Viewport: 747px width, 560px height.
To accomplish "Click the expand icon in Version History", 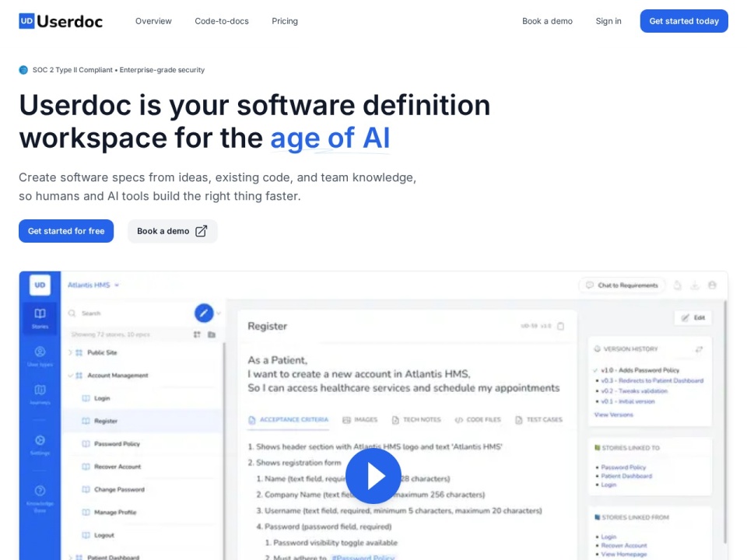I will pos(699,349).
